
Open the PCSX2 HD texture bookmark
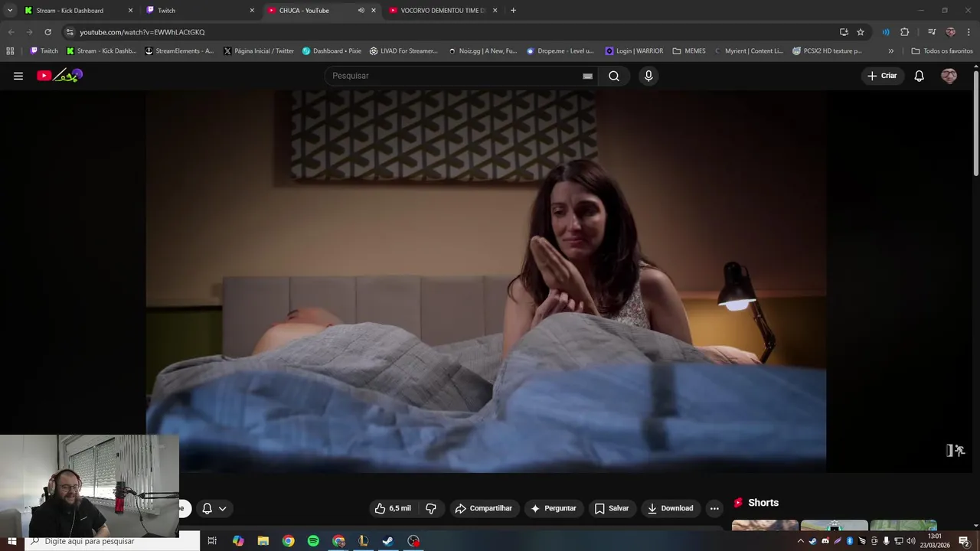[x=827, y=51]
